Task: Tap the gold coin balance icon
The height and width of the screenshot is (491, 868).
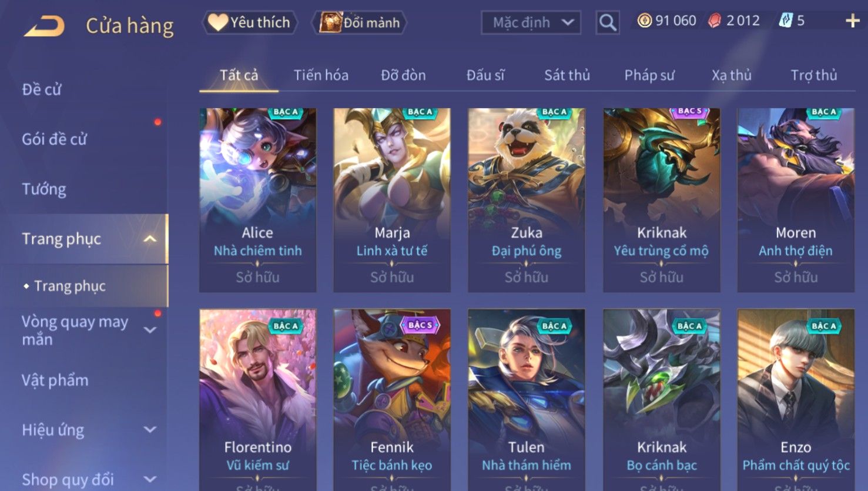Action: pos(645,21)
